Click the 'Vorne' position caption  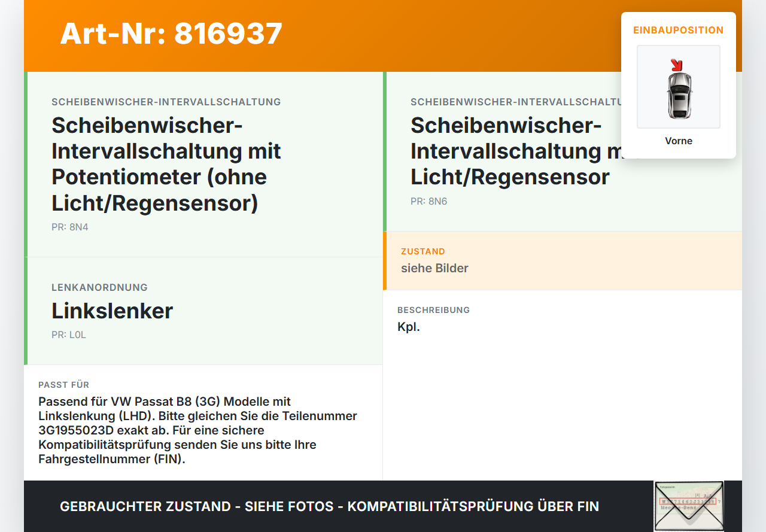[679, 141]
